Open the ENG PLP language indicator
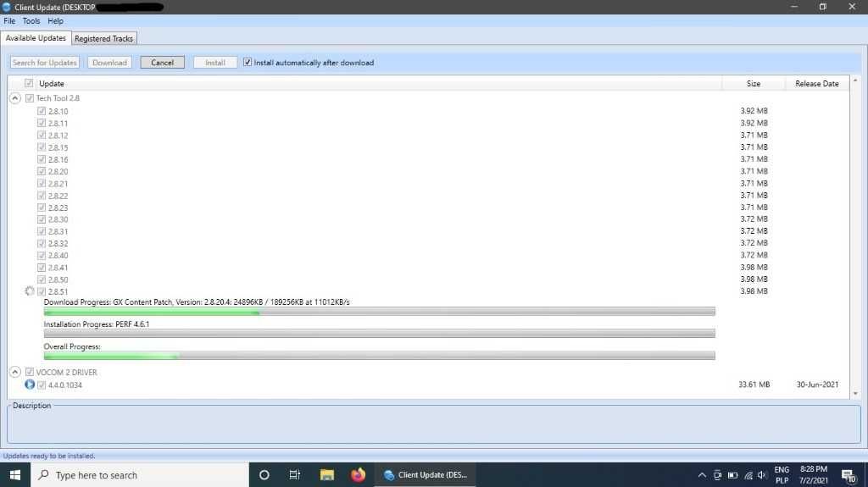The width and height of the screenshot is (868, 487). tap(782, 475)
